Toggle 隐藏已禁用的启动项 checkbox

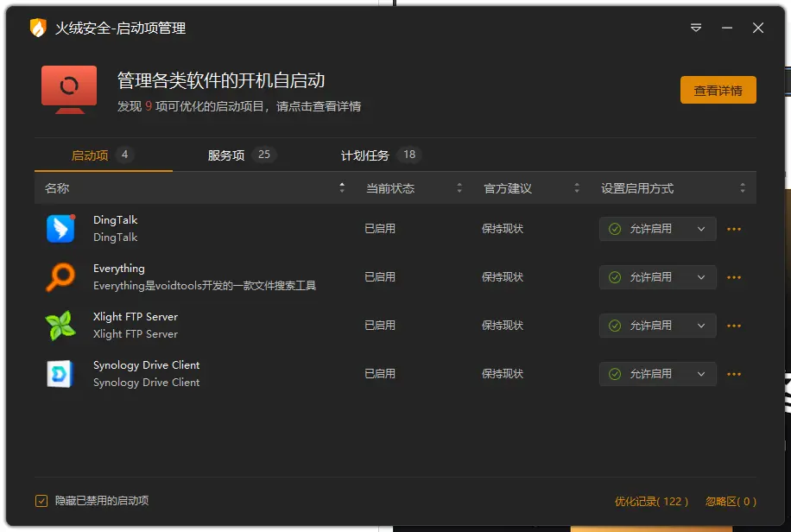click(41, 501)
